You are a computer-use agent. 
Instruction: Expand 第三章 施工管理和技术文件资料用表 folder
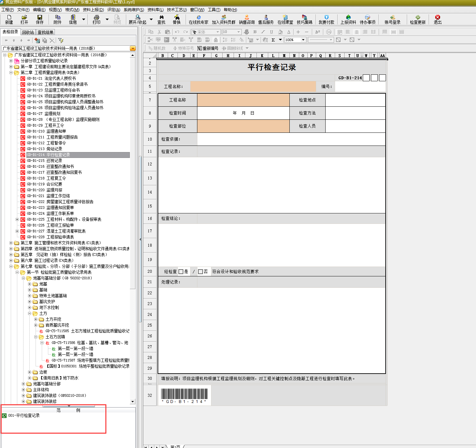[11, 243]
